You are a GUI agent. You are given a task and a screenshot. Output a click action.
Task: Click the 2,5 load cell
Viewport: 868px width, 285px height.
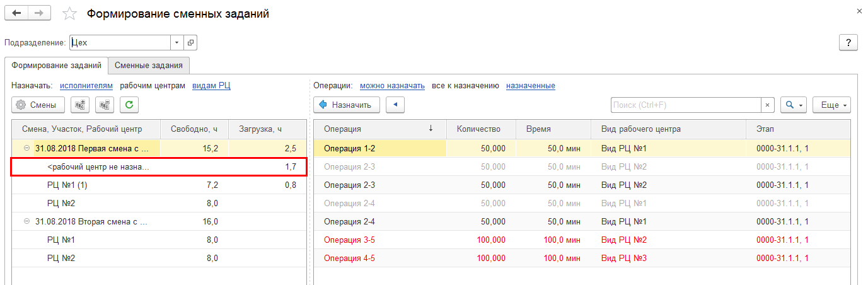coord(267,149)
